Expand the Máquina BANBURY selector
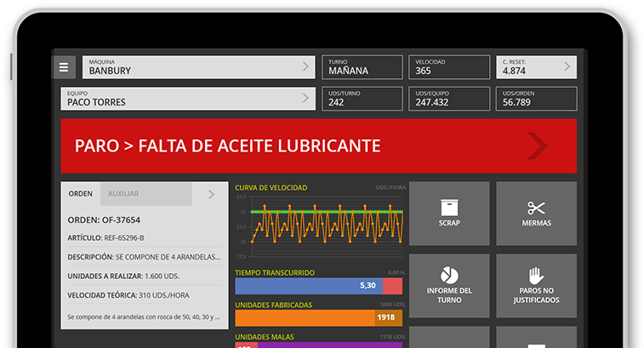Screen dimensions: 644x348 click(x=306, y=67)
